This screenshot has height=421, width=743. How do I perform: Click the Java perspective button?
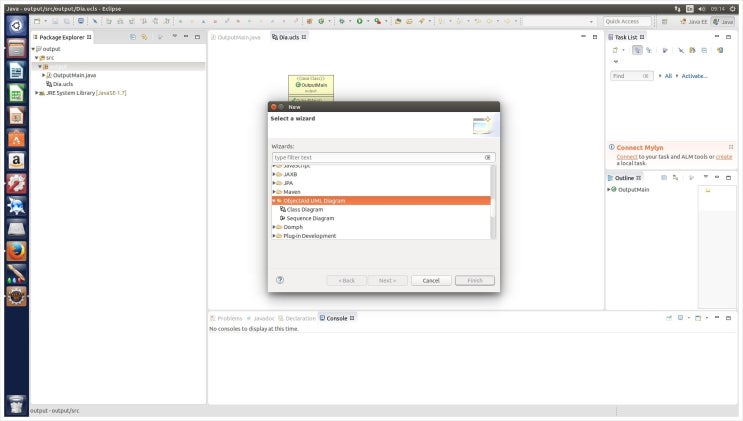pyautogui.click(x=721, y=21)
